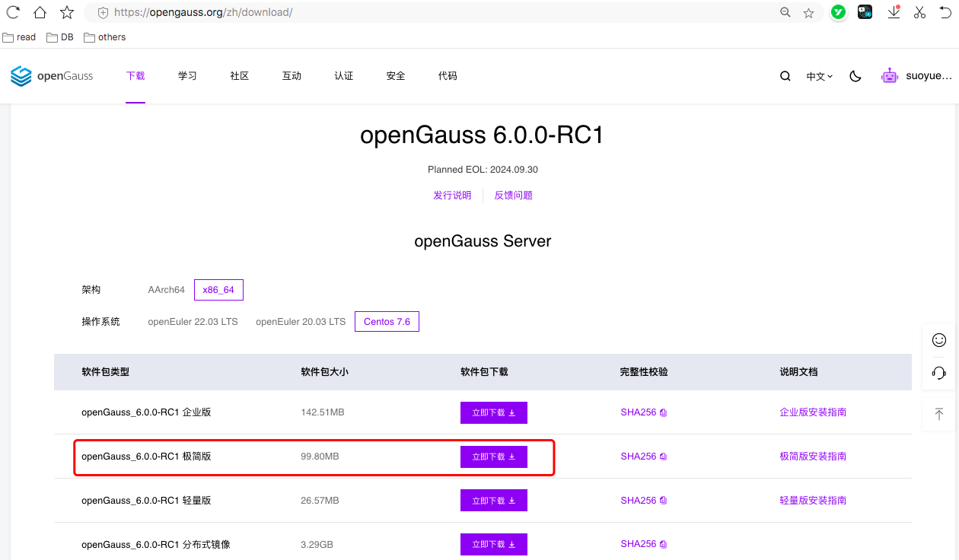The height and width of the screenshot is (560, 959).
Task: Download 分布式镜像 with 立即下载 button
Action: coord(494,544)
